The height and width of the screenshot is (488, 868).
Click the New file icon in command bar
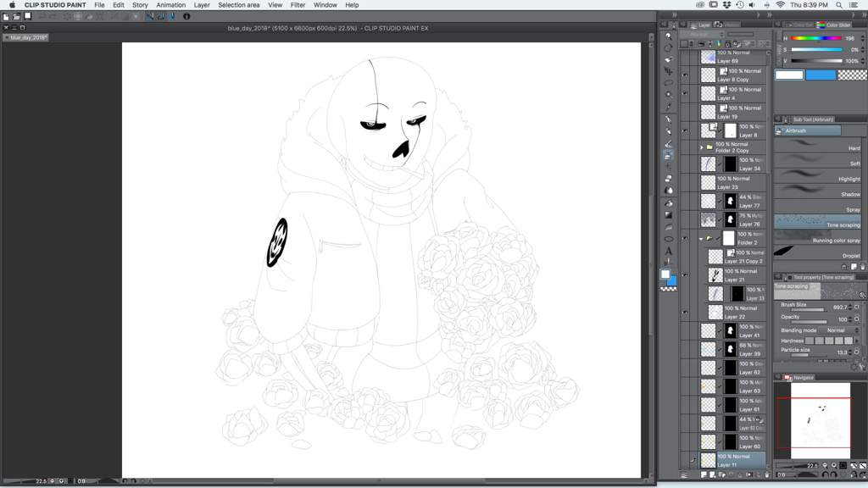[6, 17]
